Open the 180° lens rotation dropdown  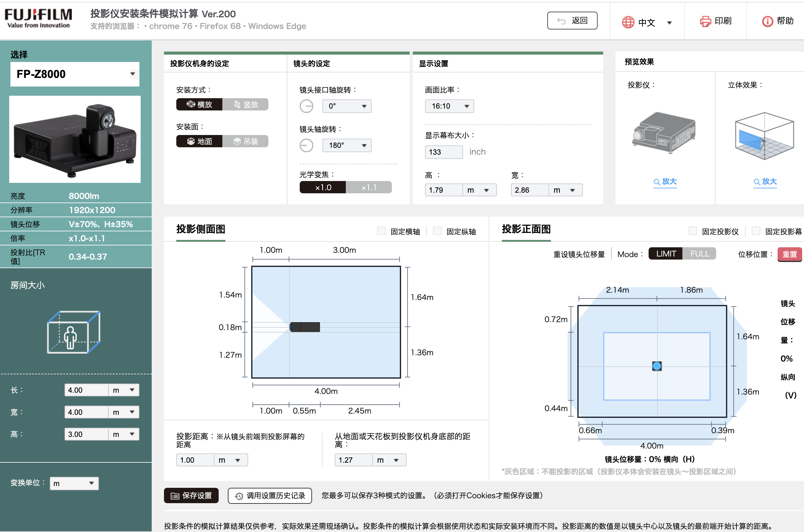346,145
